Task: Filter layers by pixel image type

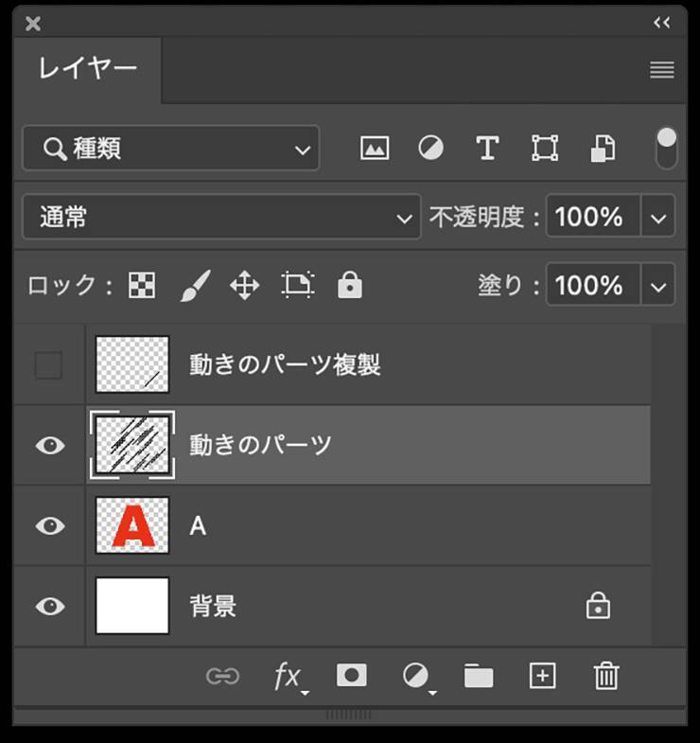Action: (x=375, y=149)
